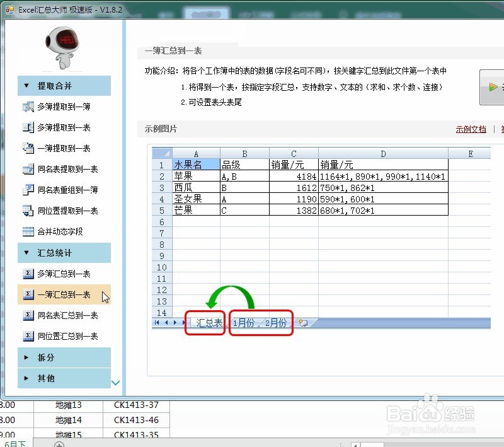Click the 一簿提取到一表 icon
The width and height of the screenshot is (504, 447).
[x=28, y=148]
